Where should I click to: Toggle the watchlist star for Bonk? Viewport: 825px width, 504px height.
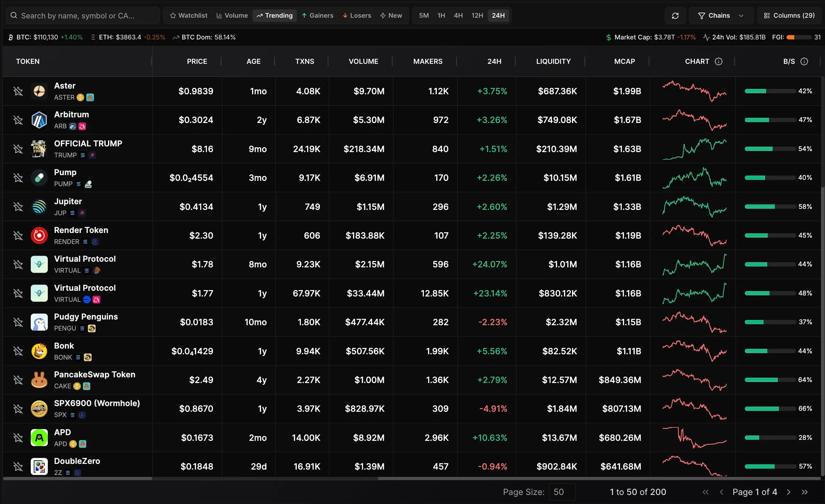(x=18, y=351)
